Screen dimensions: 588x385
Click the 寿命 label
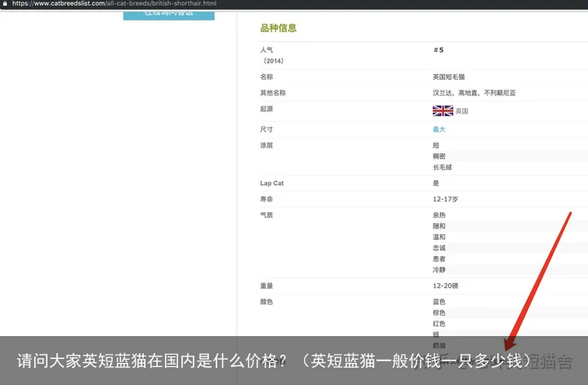[266, 199]
